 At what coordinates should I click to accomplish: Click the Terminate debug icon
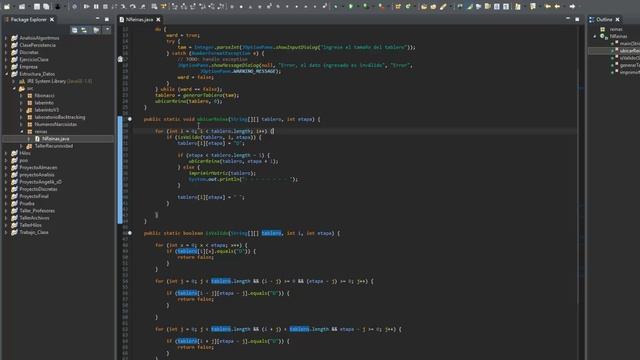105,7
